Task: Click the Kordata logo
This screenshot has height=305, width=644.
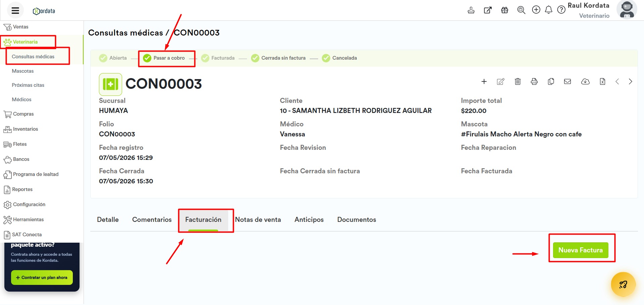Action: (x=44, y=11)
